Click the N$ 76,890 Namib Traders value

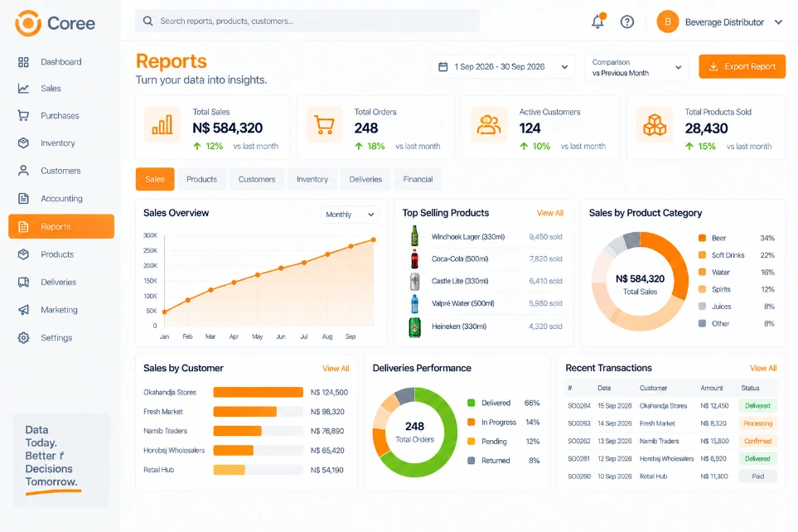pos(327,431)
